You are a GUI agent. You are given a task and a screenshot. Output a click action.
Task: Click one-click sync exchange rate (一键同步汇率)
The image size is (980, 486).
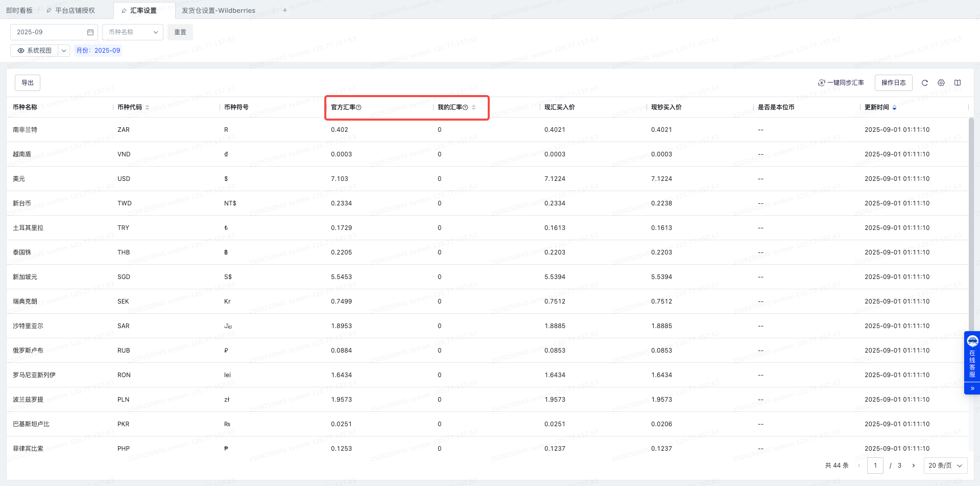(841, 83)
